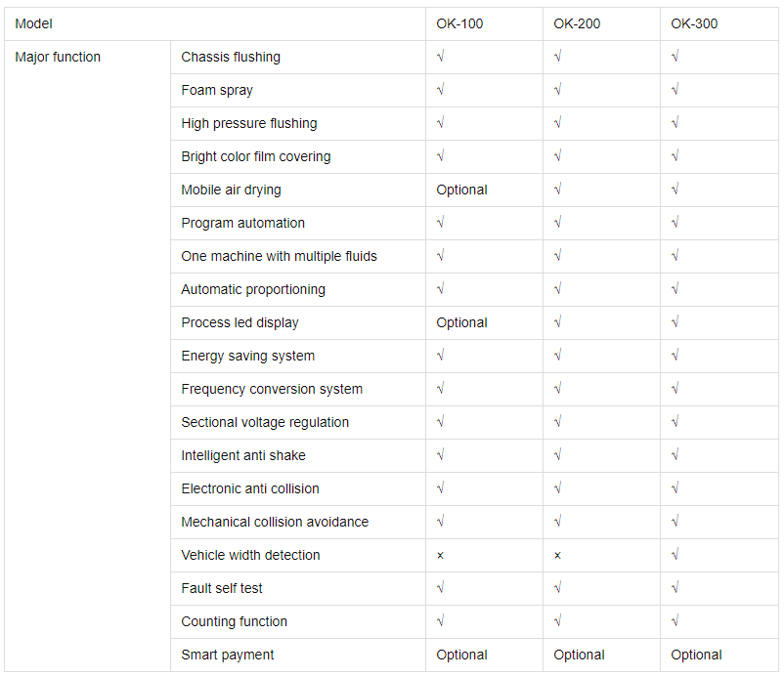Click the OK-200 Optional text for Smart payment
This screenshot has height=677, width=784.
tap(579, 655)
